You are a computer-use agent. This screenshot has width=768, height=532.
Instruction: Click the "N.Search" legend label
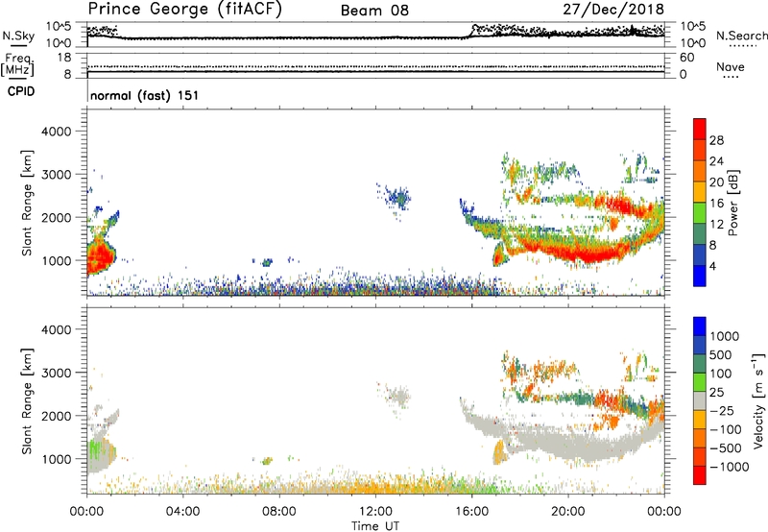point(741,36)
